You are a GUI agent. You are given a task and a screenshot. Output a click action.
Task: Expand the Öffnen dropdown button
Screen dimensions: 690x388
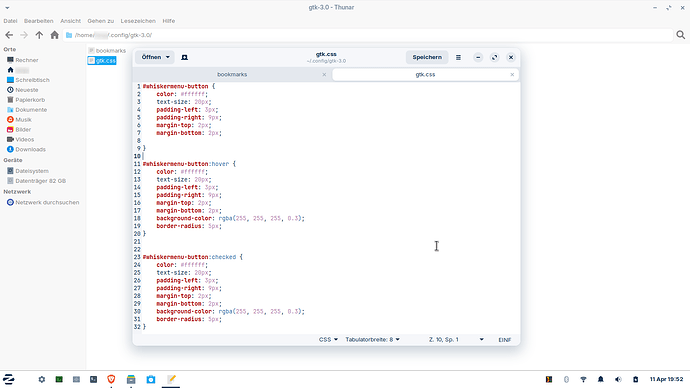[155, 57]
